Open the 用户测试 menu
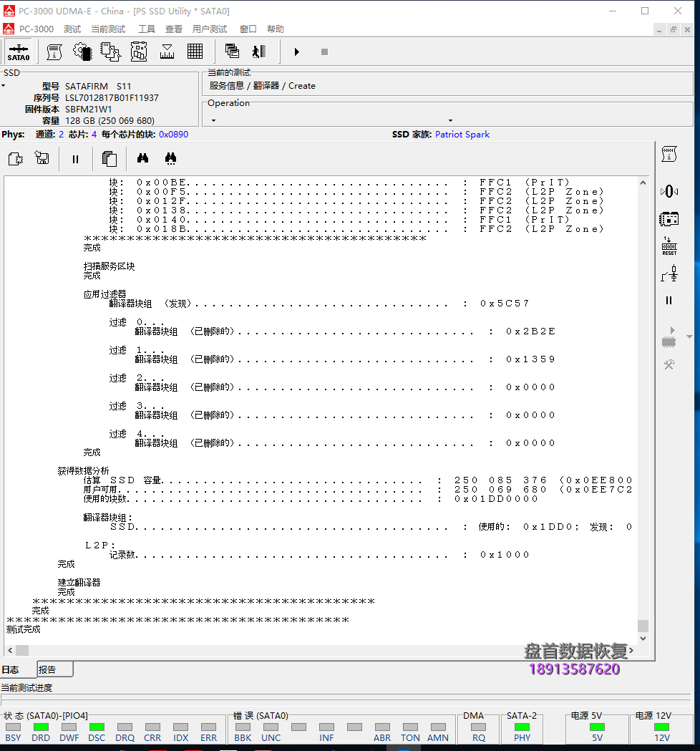The width and height of the screenshot is (700, 751). pos(210,29)
